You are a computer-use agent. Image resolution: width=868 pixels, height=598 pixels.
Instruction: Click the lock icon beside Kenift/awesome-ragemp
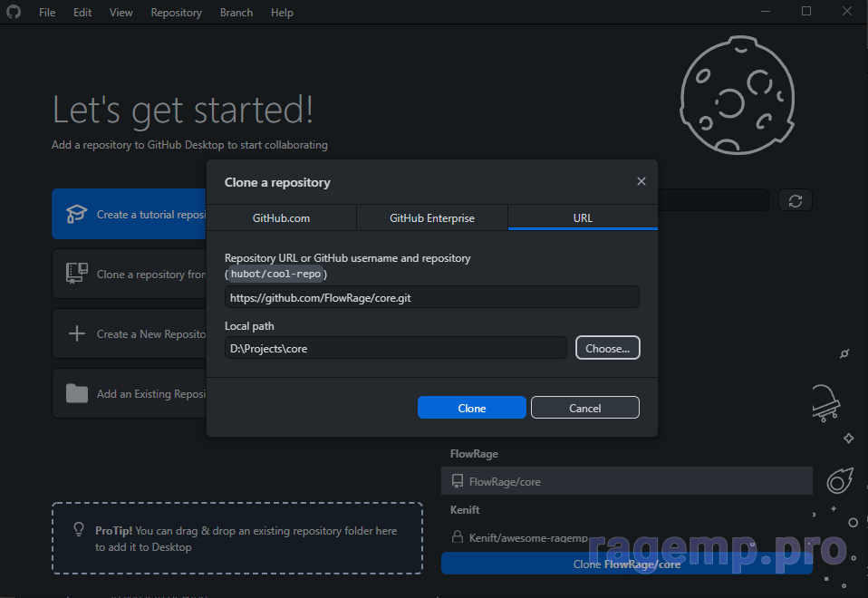point(458,536)
